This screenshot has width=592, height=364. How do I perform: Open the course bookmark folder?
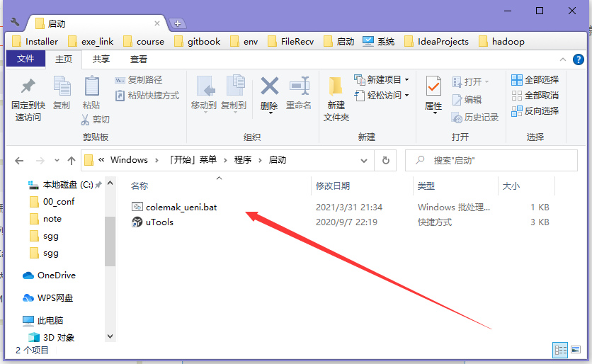click(x=144, y=42)
